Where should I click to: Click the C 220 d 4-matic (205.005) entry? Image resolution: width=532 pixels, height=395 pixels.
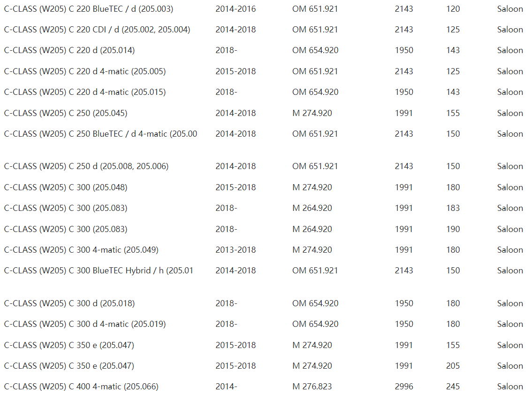(x=85, y=71)
